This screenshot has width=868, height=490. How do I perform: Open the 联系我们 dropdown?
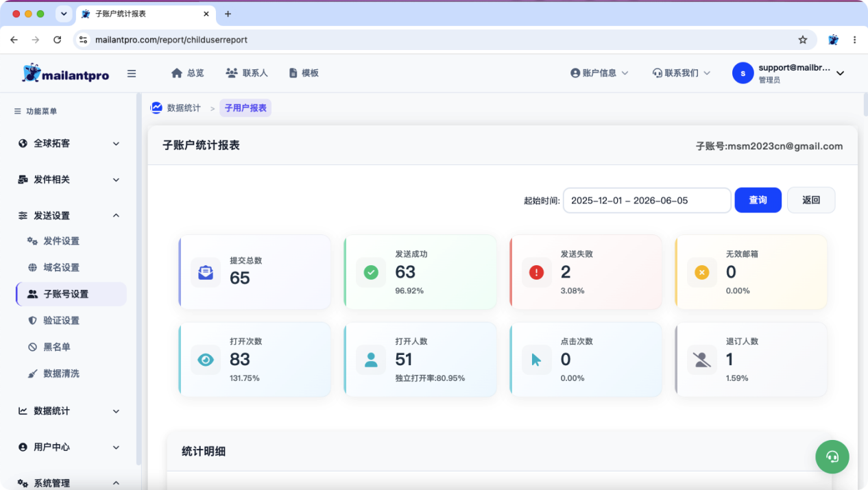(x=682, y=73)
